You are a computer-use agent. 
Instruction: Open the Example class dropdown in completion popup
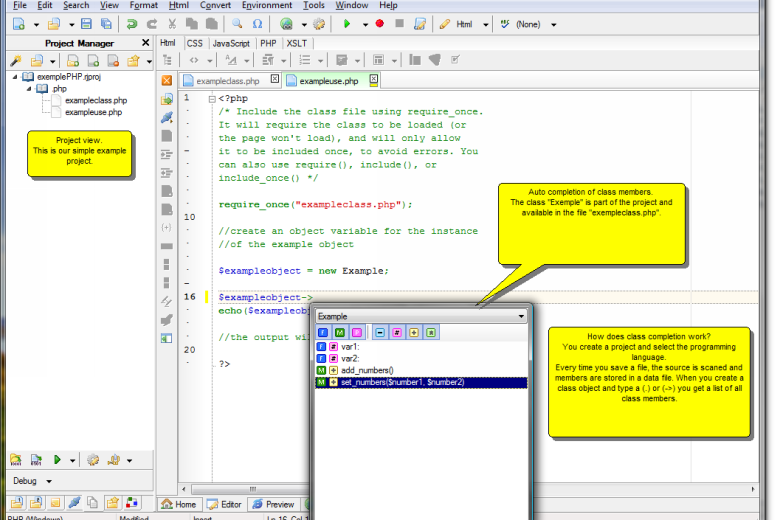pyautogui.click(x=521, y=316)
